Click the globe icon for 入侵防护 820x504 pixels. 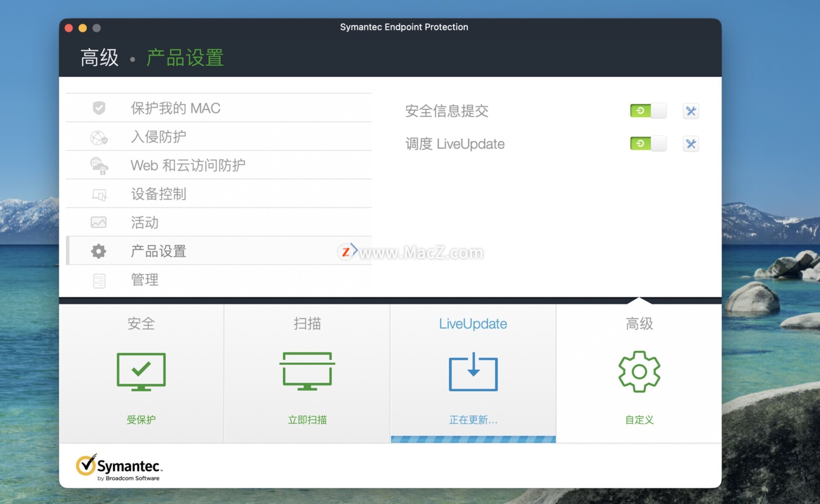tap(99, 137)
